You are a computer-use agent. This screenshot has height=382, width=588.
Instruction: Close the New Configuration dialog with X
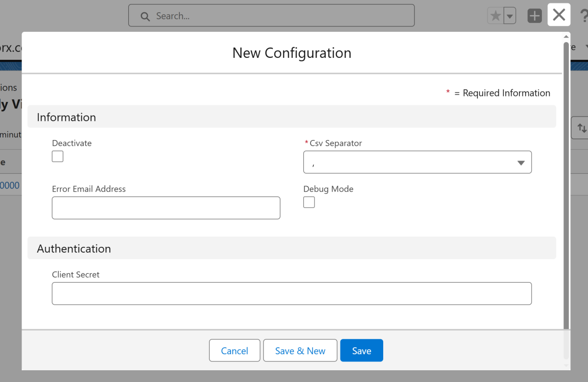point(559,15)
